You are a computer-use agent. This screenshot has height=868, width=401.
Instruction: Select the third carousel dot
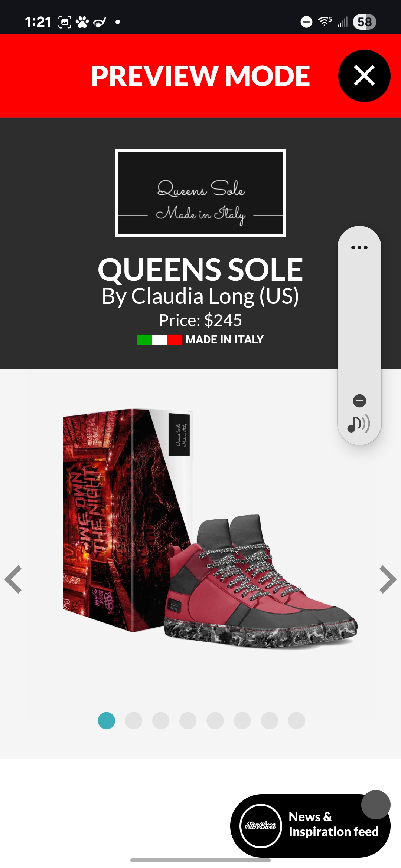point(161,720)
